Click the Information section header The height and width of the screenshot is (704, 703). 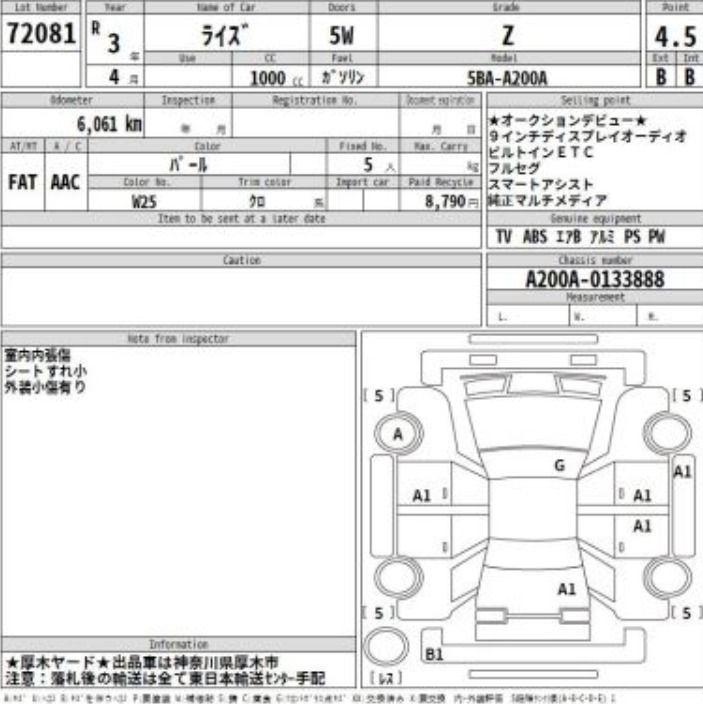179,644
